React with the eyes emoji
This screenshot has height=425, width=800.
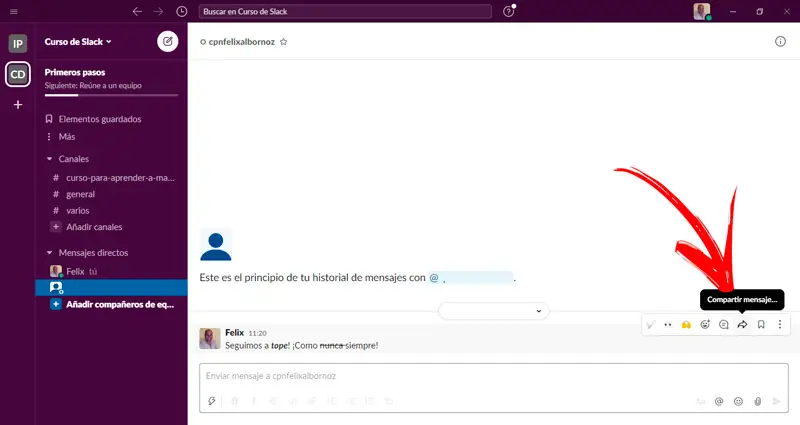pos(668,324)
